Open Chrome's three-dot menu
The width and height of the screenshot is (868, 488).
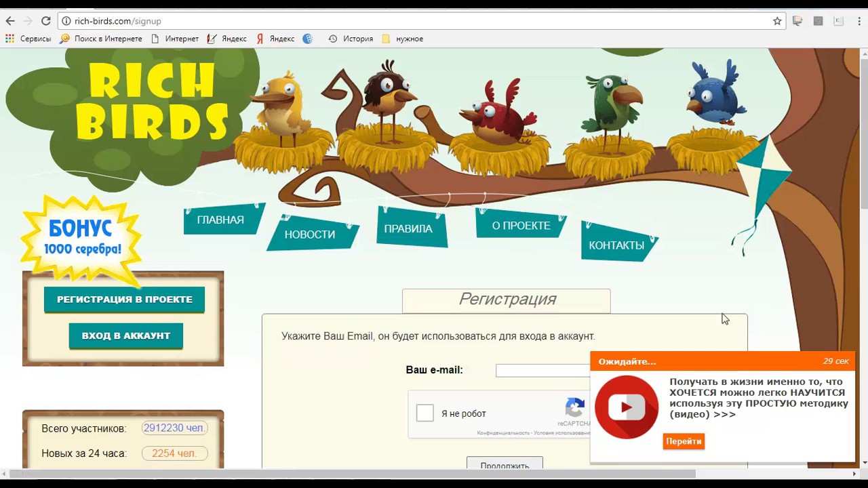(858, 21)
